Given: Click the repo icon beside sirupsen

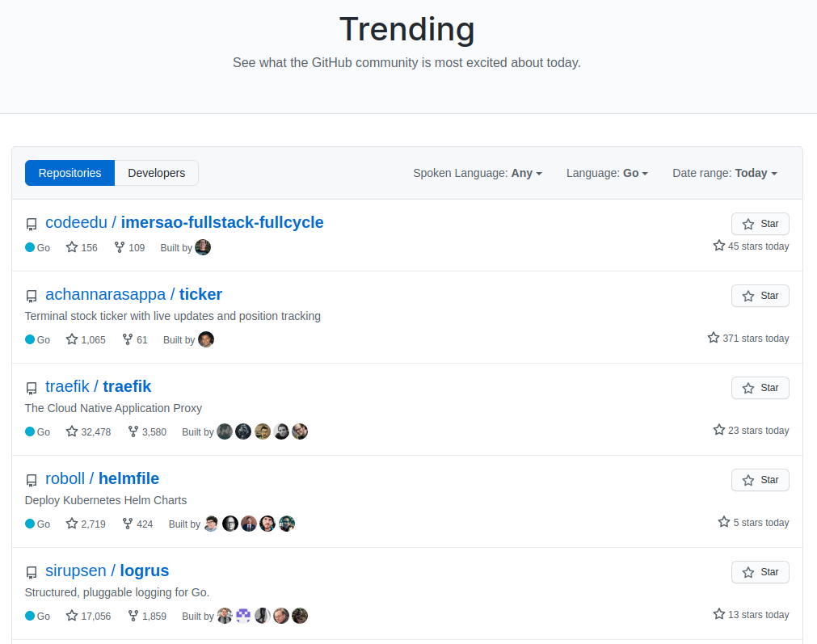Looking at the screenshot, I should pos(32,573).
